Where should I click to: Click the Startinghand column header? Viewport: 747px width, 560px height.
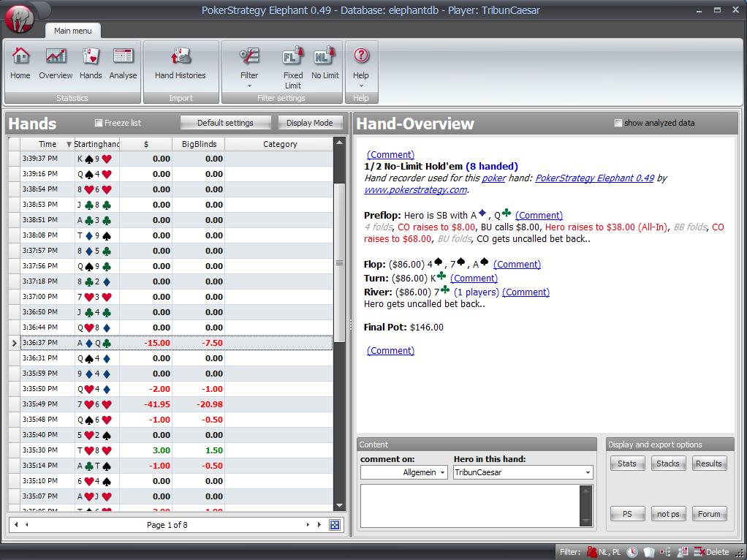click(96, 144)
